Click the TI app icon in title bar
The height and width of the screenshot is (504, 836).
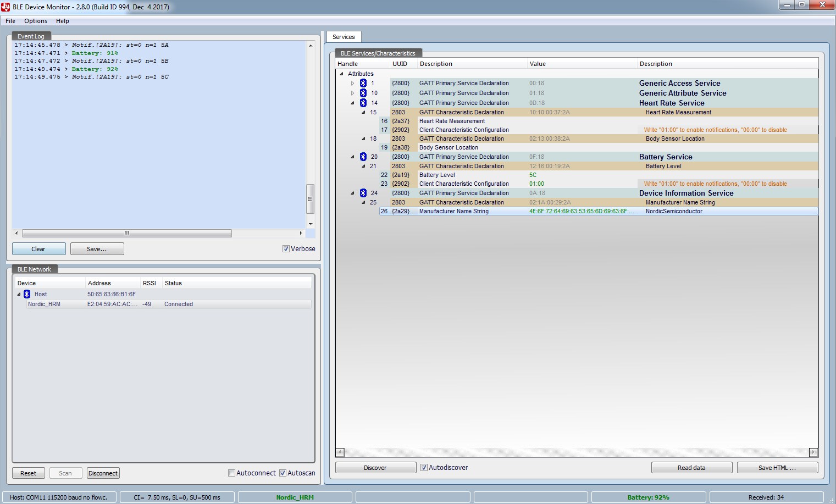coord(5,7)
